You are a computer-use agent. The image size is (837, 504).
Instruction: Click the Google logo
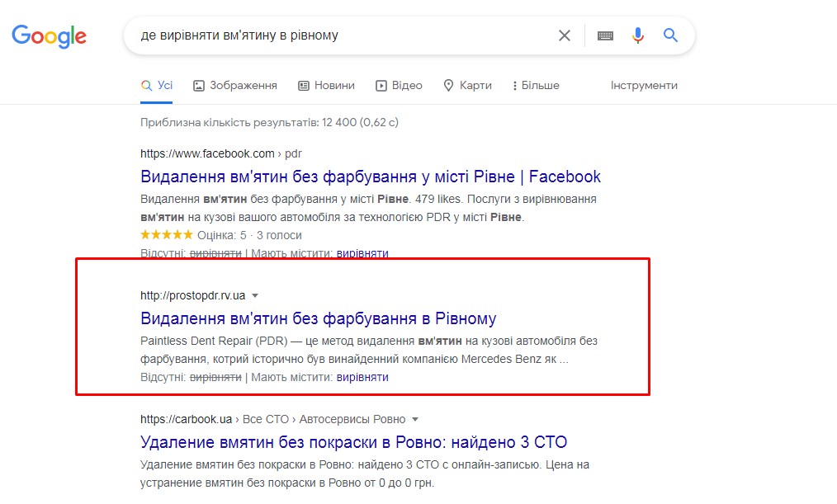(49, 35)
